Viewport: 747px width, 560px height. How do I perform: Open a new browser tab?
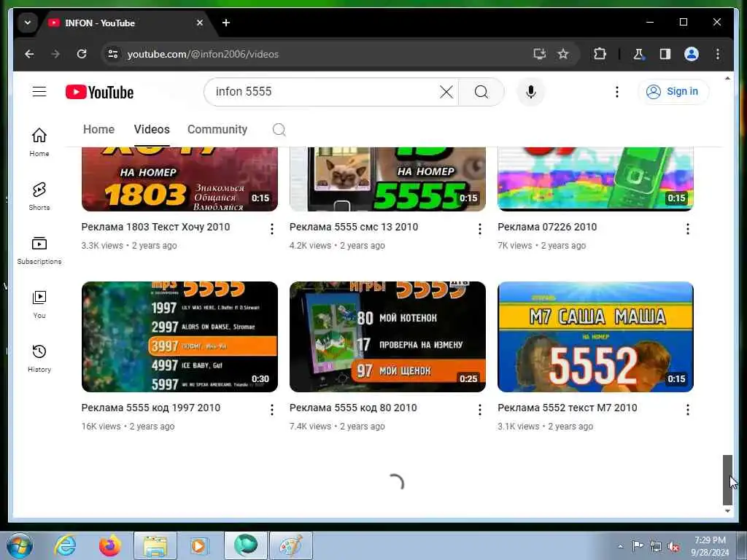pos(226,23)
